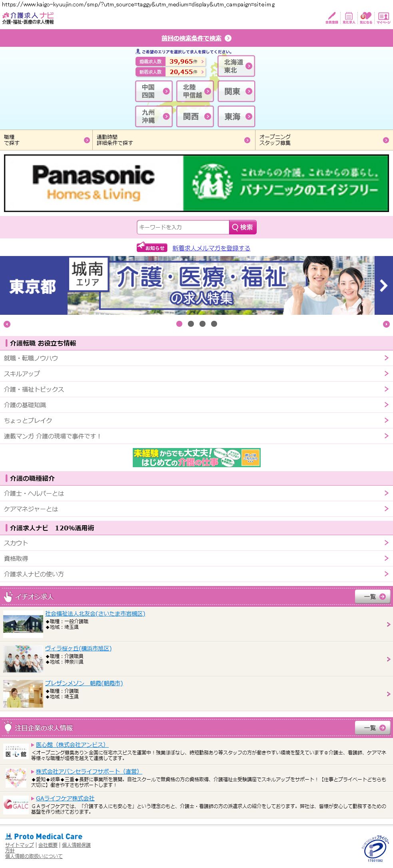
Task: Advance banner with blue right chevron
Action: click(384, 285)
